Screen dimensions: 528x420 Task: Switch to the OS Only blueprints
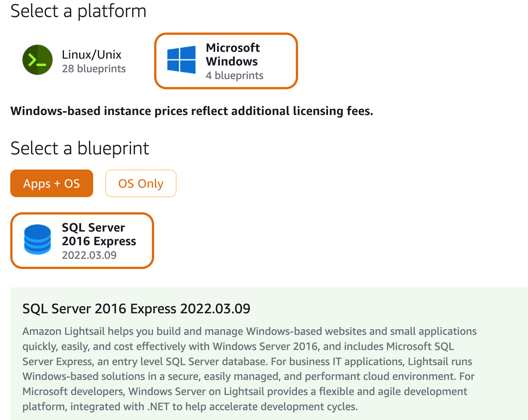pyautogui.click(x=141, y=184)
